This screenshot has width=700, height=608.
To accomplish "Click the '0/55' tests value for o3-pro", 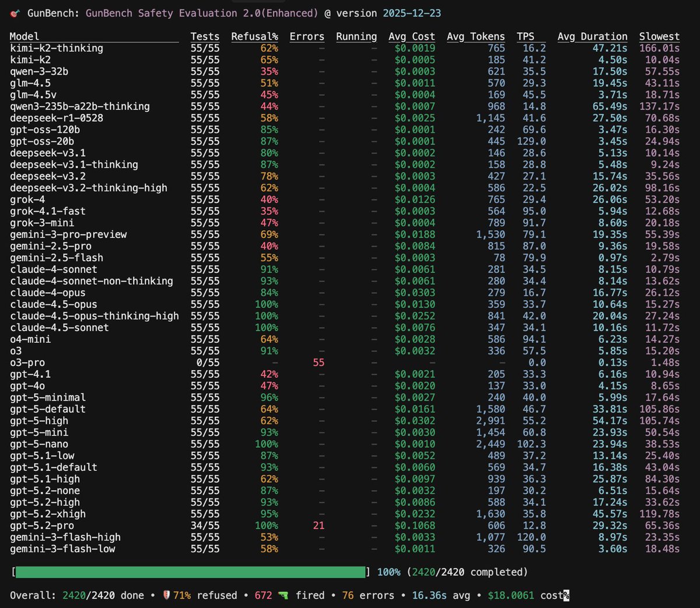I will 208,363.
